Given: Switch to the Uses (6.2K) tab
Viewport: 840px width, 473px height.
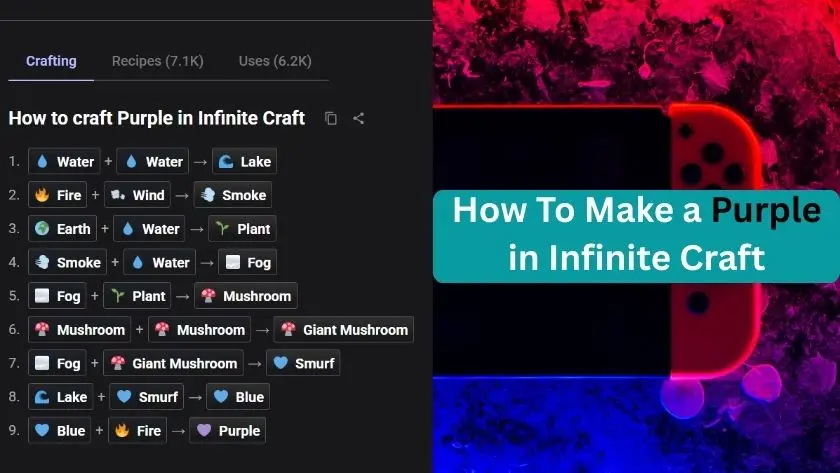Looking at the screenshot, I should [275, 61].
